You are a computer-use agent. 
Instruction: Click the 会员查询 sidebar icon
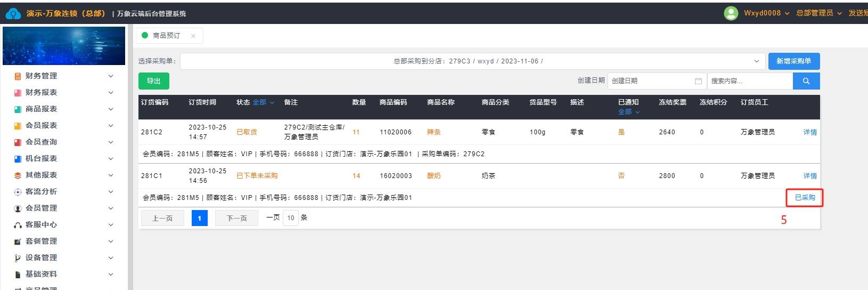(x=18, y=142)
